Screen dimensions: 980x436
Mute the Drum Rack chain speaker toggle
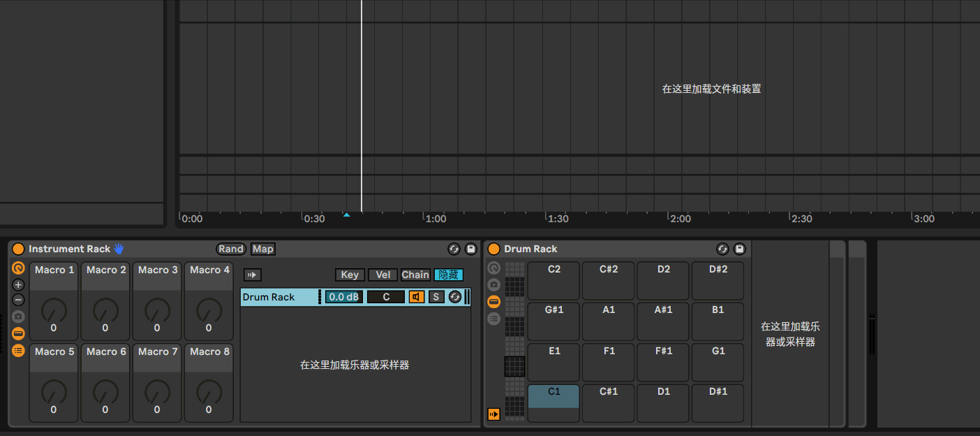417,297
